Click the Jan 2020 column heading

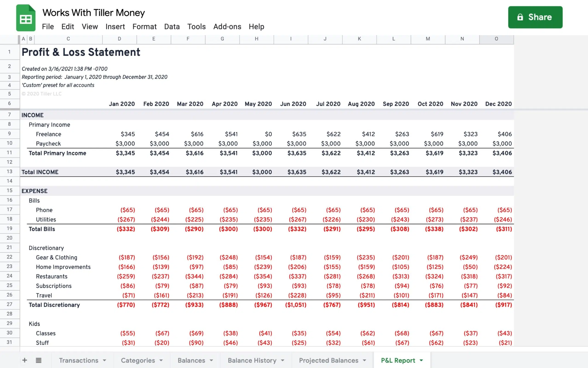pos(122,104)
